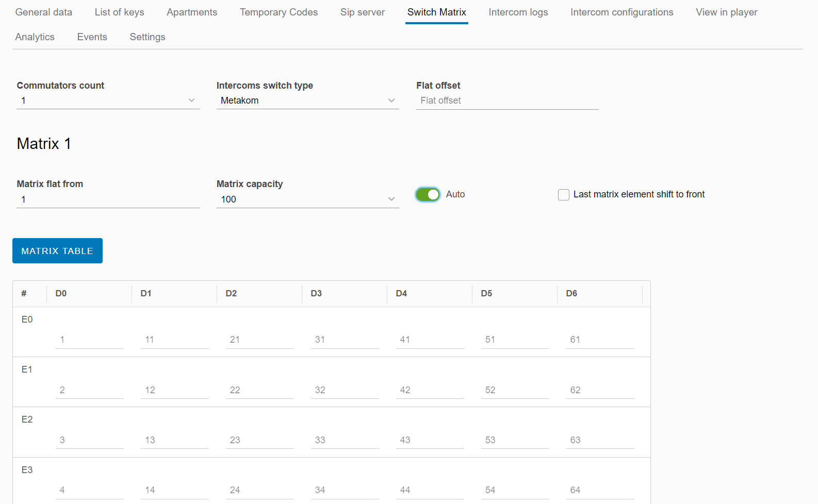Go to the Apartments tab
This screenshot has width=818, height=504.
pos(192,12)
